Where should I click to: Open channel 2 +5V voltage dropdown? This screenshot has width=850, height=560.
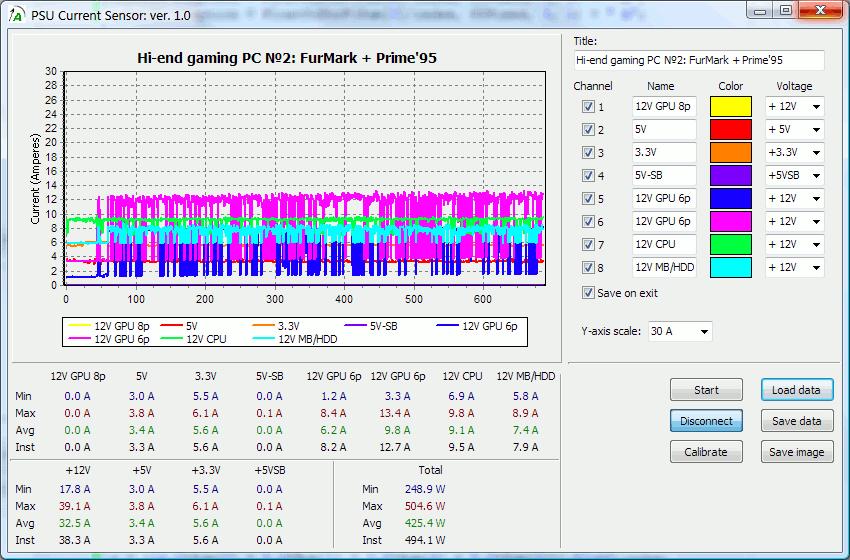pos(794,130)
